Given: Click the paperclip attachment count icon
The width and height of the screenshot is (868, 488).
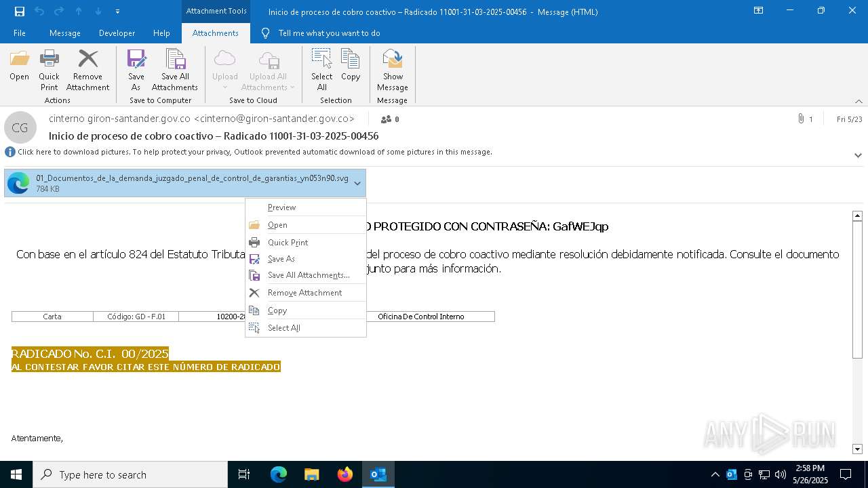Looking at the screenshot, I should (801, 119).
